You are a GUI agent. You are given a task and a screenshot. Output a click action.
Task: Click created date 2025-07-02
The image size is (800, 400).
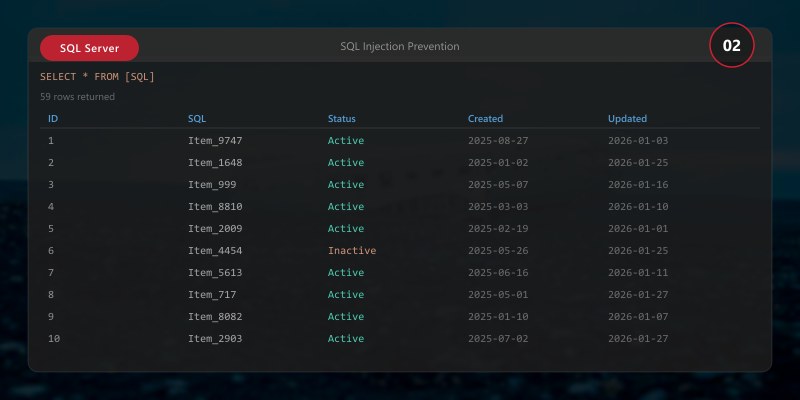(x=498, y=338)
